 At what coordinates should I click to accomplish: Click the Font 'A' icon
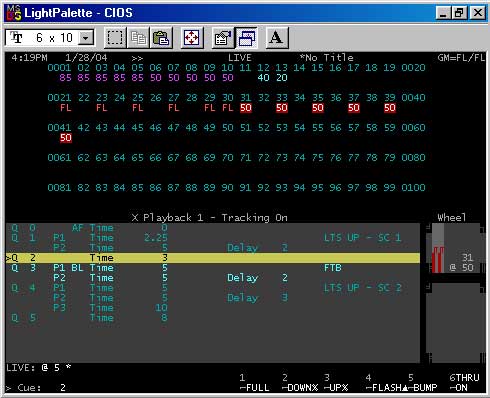click(276, 38)
